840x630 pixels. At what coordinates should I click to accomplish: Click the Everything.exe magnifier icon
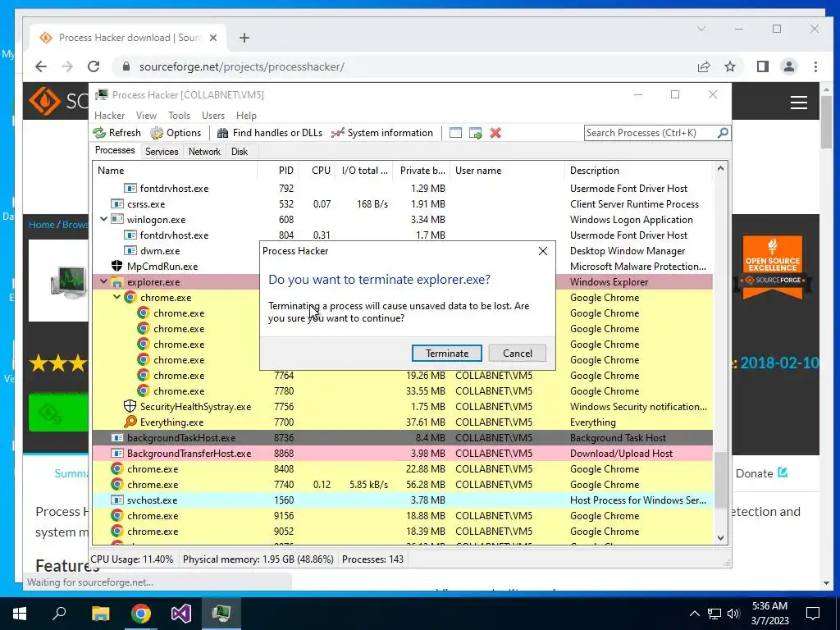click(x=130, y=422)
